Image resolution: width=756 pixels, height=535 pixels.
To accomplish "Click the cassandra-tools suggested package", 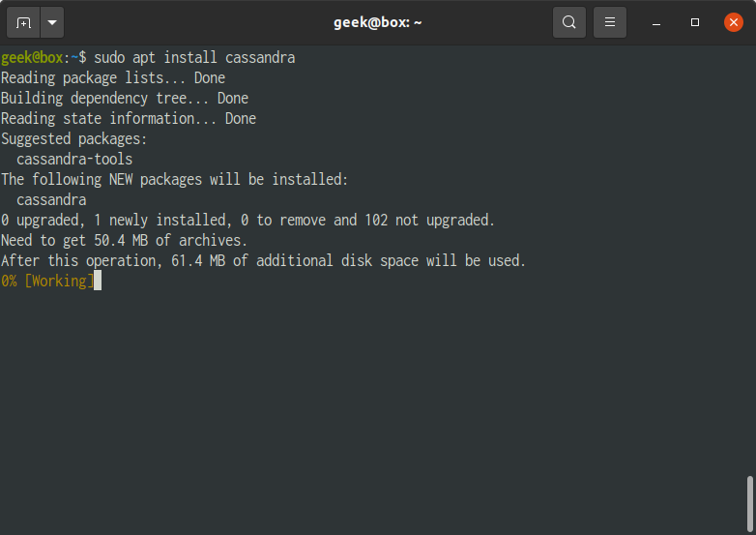I will click(x=74, y=160).
